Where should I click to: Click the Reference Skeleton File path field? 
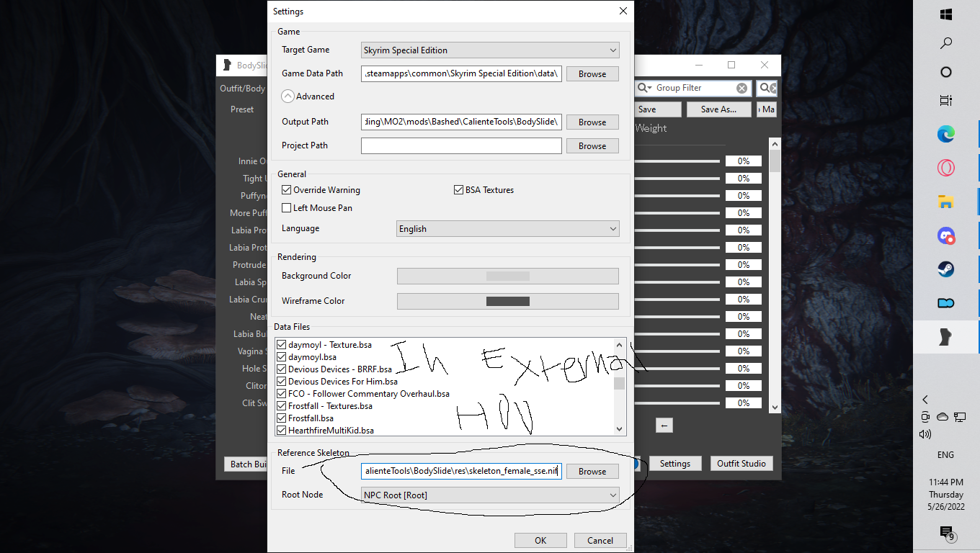pyautogui.click(x=461, y=471)
